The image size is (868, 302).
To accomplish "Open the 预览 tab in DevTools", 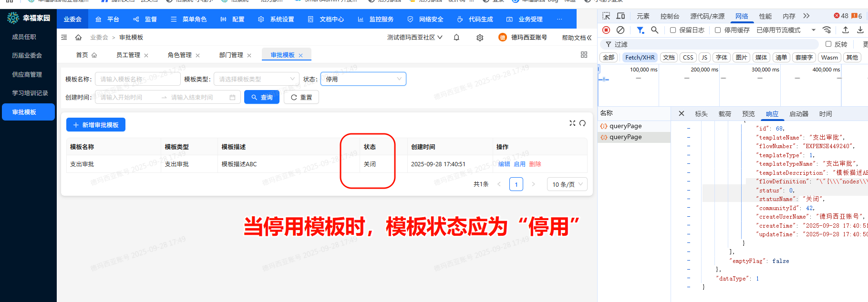I will click(748, 114).
